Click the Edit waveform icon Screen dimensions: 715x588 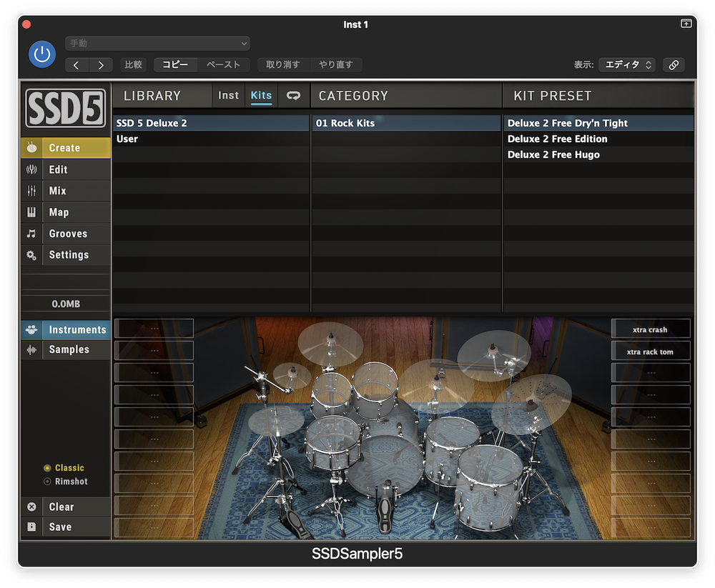[x=31, y=169]
